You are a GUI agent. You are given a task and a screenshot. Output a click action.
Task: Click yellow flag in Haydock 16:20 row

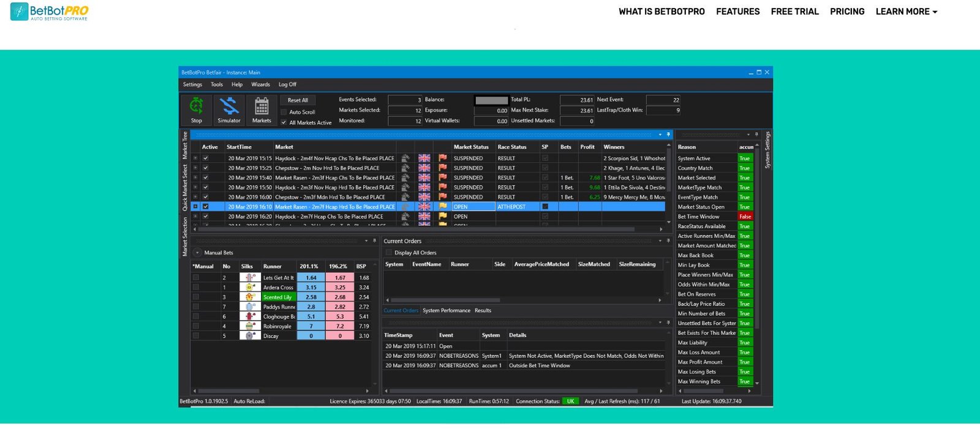pyautogui.click(x=443, y=217)
